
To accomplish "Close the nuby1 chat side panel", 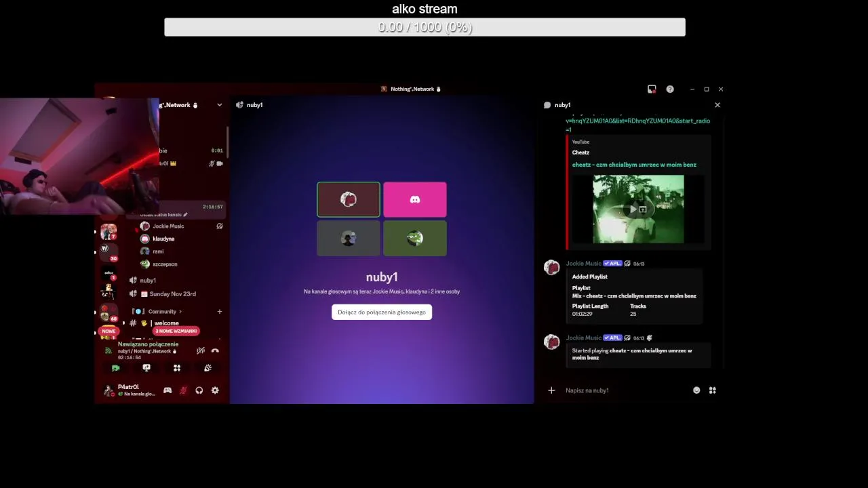I will tap(717, 105).
